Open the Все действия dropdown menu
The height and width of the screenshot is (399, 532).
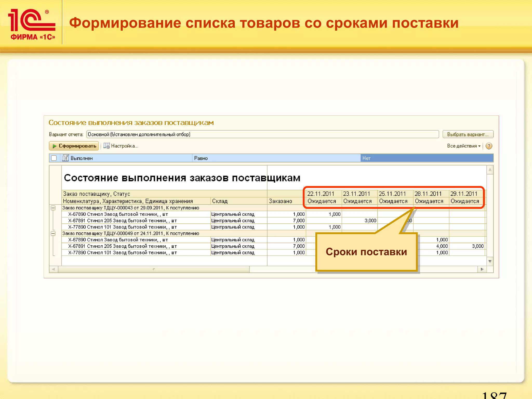[x=464, y=146]
